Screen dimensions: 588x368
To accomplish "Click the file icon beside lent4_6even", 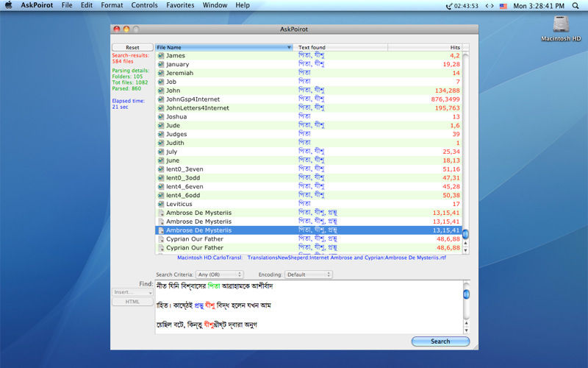I will (161, 187).
